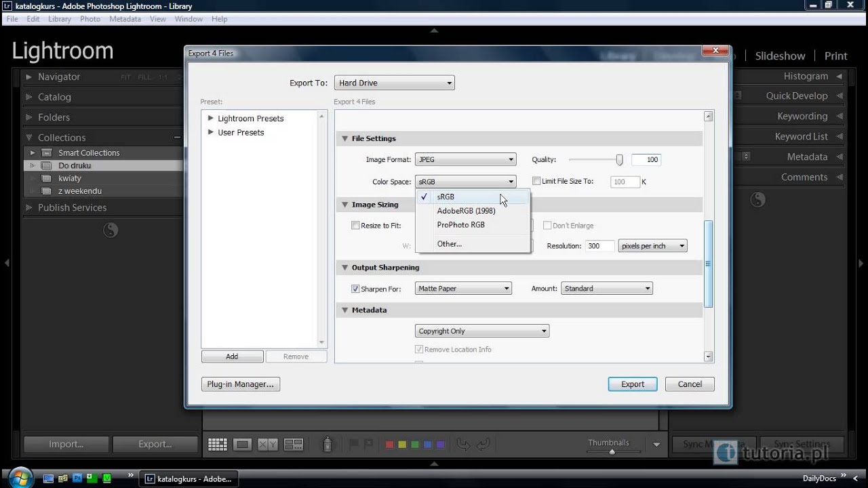This screenshot has height=488, width=868.
Task: Adjust the Thumbnails size slider
Action: [612, 451]
